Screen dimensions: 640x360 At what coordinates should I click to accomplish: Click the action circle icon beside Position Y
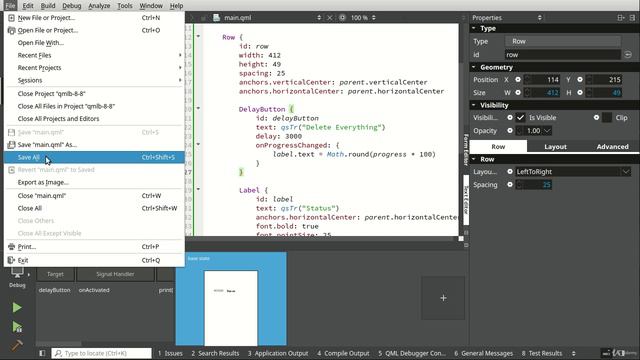click(x=580, y=80)
